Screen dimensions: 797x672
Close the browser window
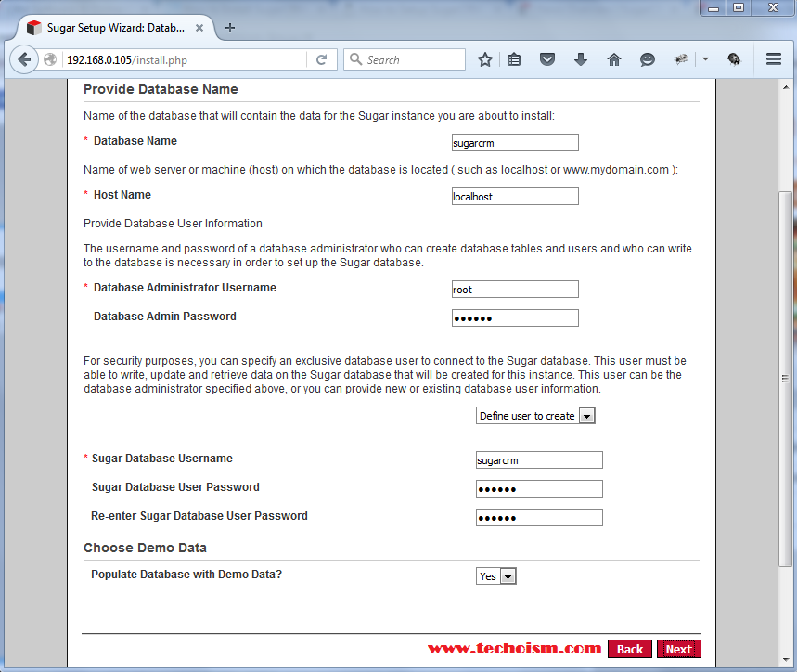tap(773, 8)
